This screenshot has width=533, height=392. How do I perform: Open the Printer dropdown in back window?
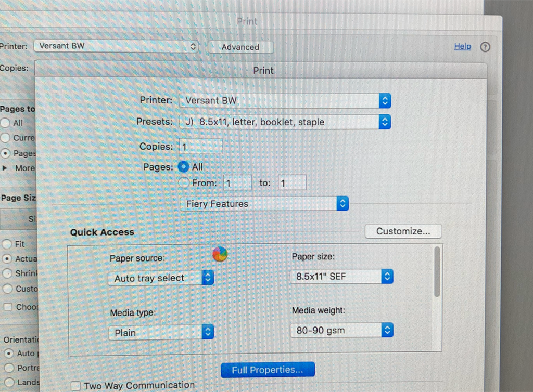point(116,46)
